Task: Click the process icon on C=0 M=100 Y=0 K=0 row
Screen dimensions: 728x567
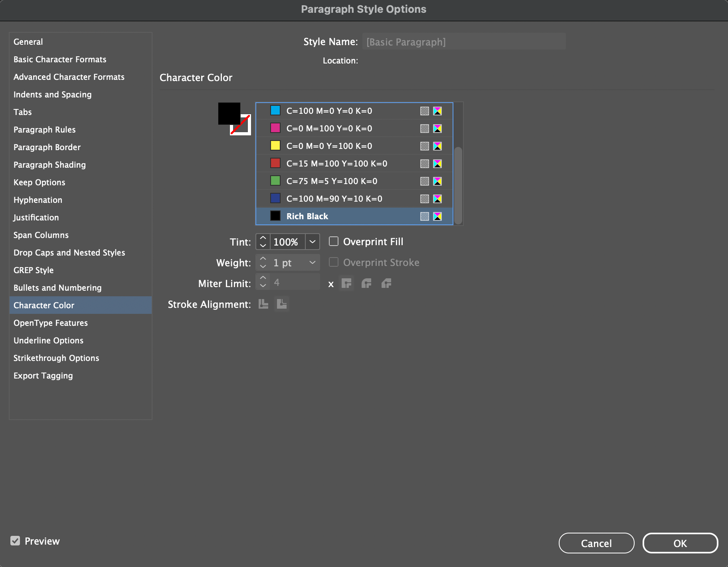Action: [425, 129]
